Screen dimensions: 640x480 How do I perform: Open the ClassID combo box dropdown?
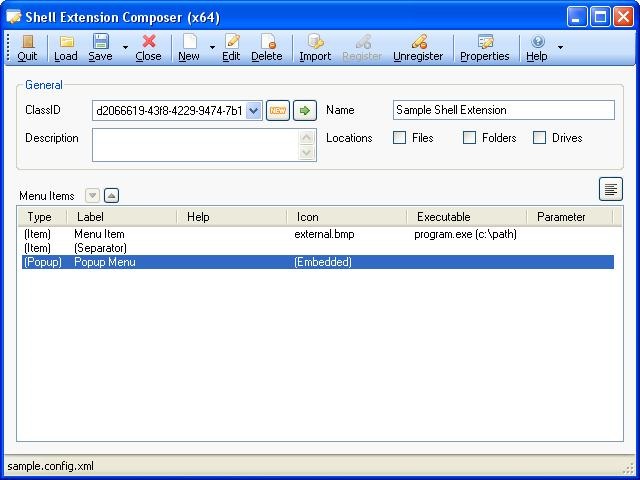pyautogui.click(x=253, y=111)
